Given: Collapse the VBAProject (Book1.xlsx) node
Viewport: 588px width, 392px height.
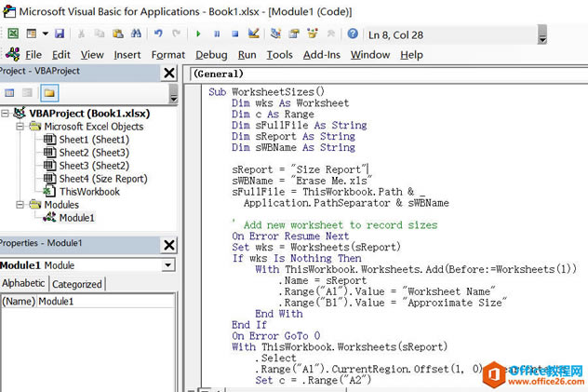Looking at the screenshot, I should click(5, 113).
